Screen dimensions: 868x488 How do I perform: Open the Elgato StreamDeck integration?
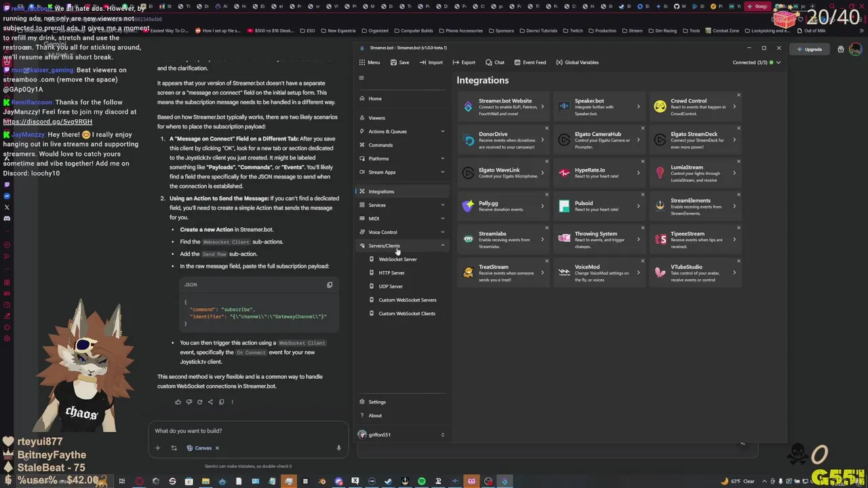pos(696,140)
